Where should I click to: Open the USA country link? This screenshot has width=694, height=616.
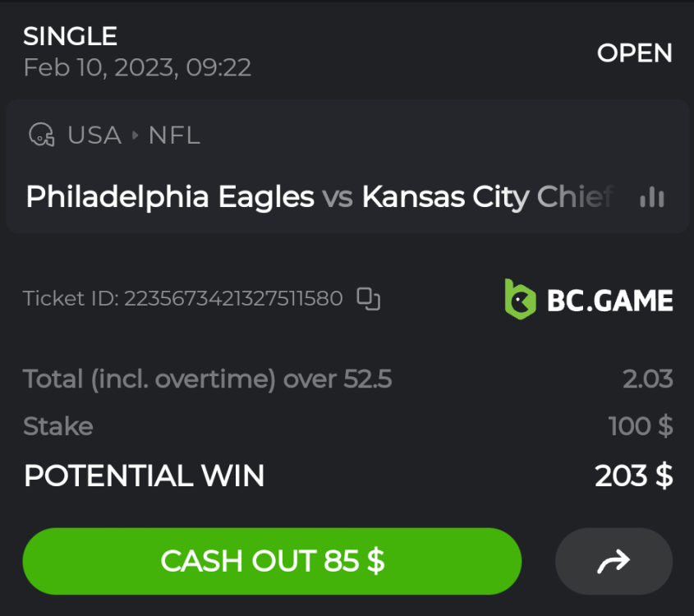pos(94,136)
